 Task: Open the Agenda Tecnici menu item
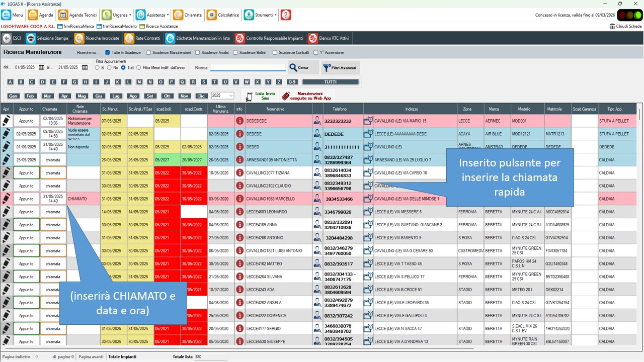[x=78, y=15]
